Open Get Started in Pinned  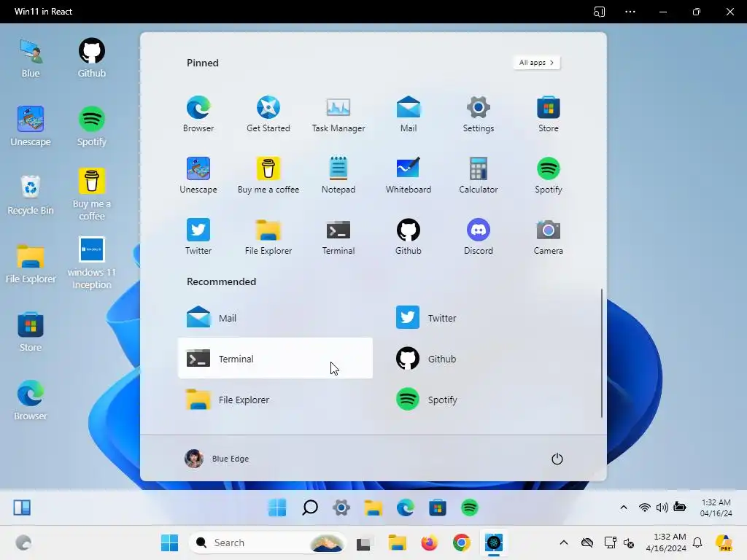click(268, 114)
